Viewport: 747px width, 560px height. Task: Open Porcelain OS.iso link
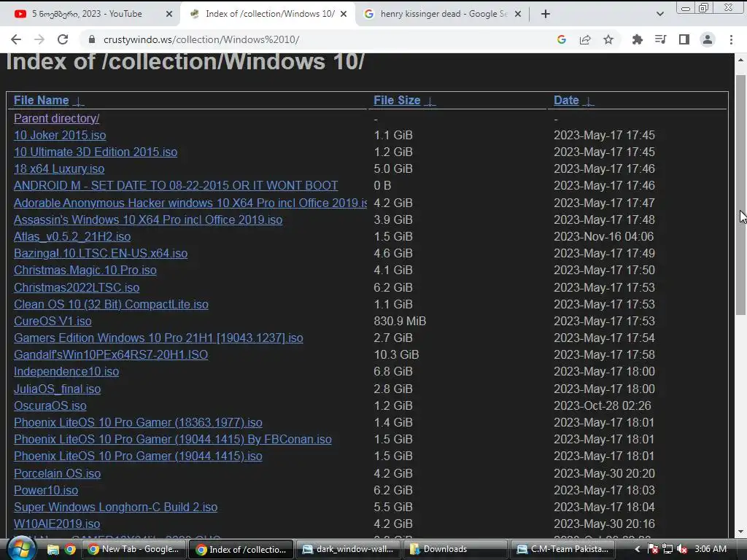pyautogui.click(x=57, y=473)
